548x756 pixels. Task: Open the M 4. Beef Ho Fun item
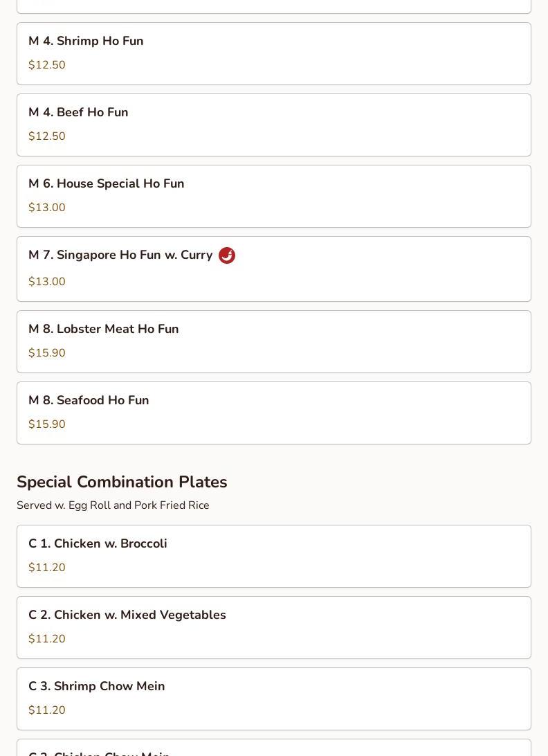[78, 112]
